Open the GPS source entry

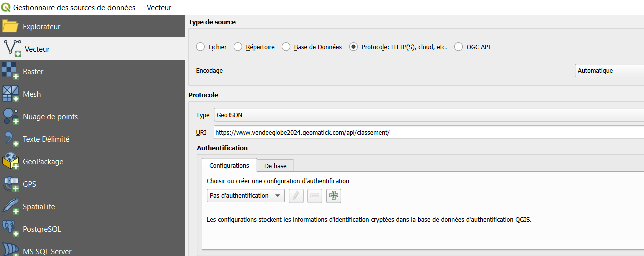pyautogui.click(x=30, y=184)
